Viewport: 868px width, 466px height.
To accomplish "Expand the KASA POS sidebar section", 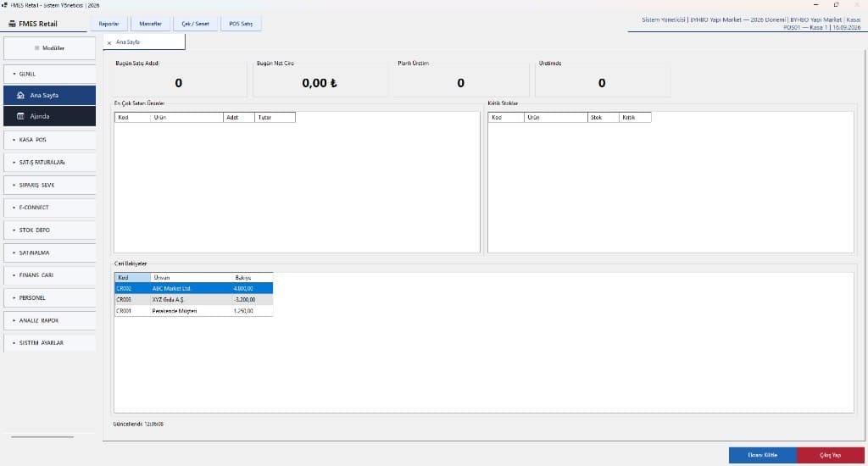I will 49,140.
